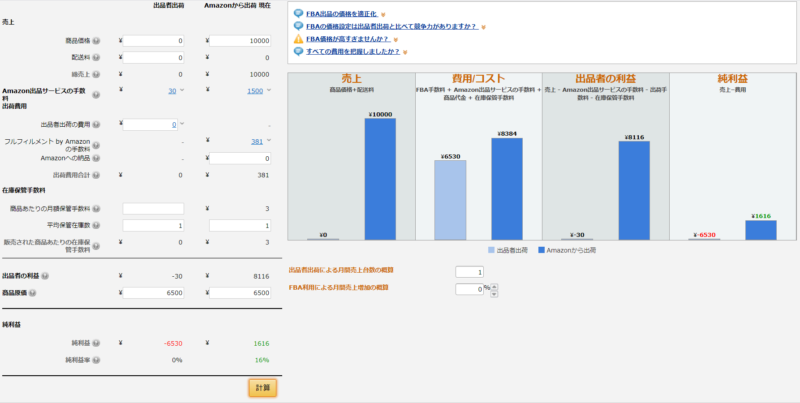The image size is (800, 403).
Task: Open help icon beside 商品価格
Action: coord(96,41)
